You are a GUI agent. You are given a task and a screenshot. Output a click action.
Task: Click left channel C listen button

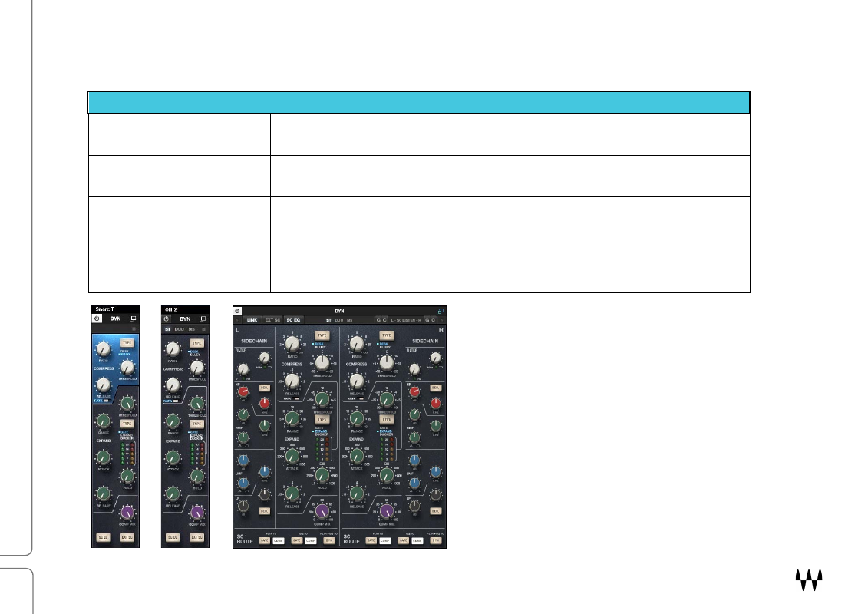click(x=384, y=320)
